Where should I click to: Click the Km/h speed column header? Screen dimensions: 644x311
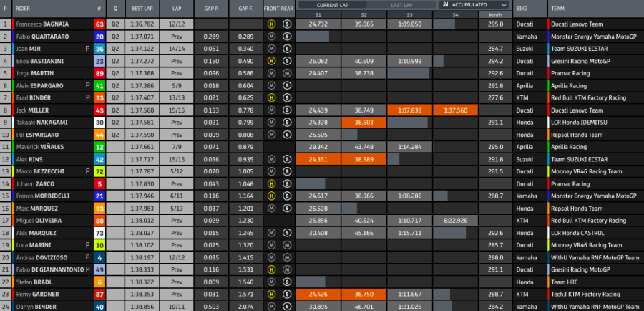tap(494, 14)
